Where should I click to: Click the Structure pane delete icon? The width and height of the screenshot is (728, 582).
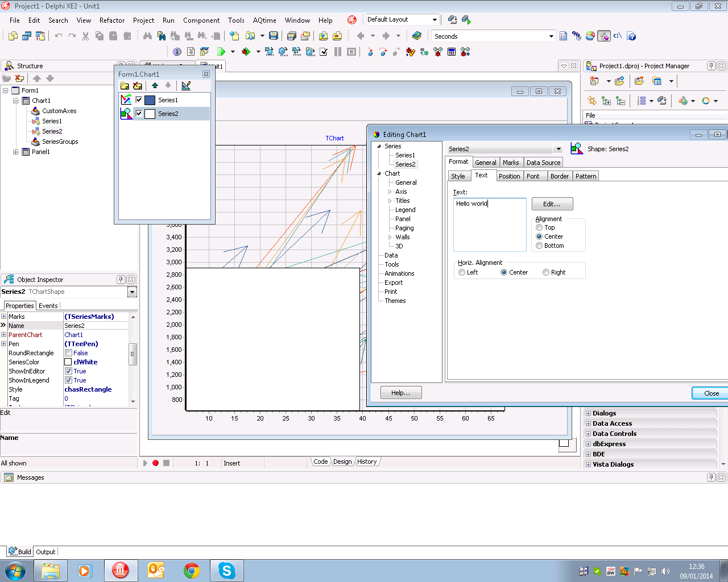[20, 78]
